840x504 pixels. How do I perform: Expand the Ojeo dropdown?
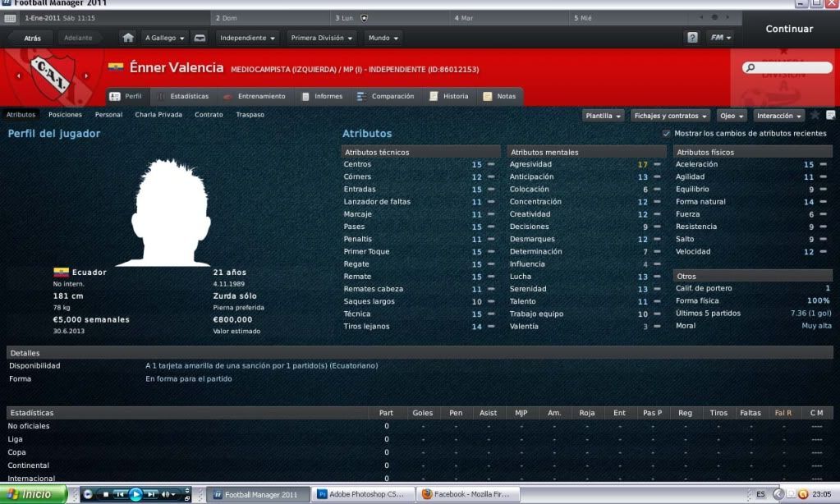click(x=732, y=116)
